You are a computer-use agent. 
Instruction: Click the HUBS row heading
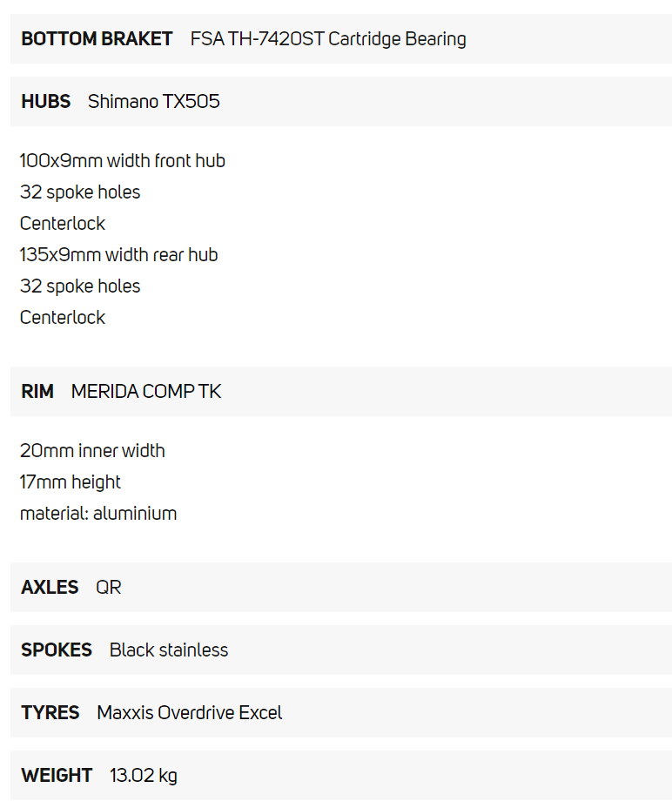point(45,102)
